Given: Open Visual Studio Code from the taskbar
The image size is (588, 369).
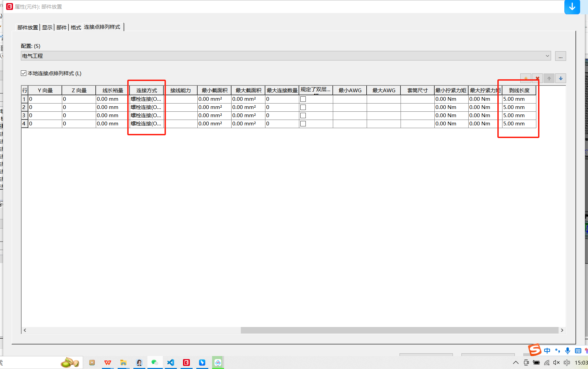Looking at the screenshot, I should pyautogui.click(x=171, y=363).
